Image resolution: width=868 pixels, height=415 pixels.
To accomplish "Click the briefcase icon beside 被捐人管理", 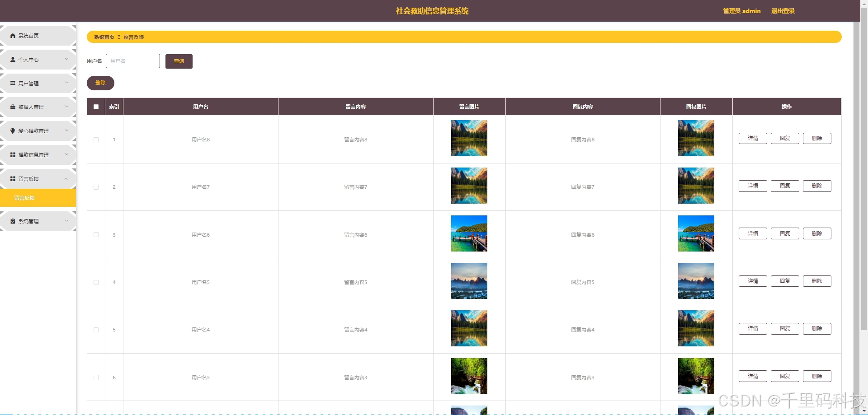I will pos(13,107).
